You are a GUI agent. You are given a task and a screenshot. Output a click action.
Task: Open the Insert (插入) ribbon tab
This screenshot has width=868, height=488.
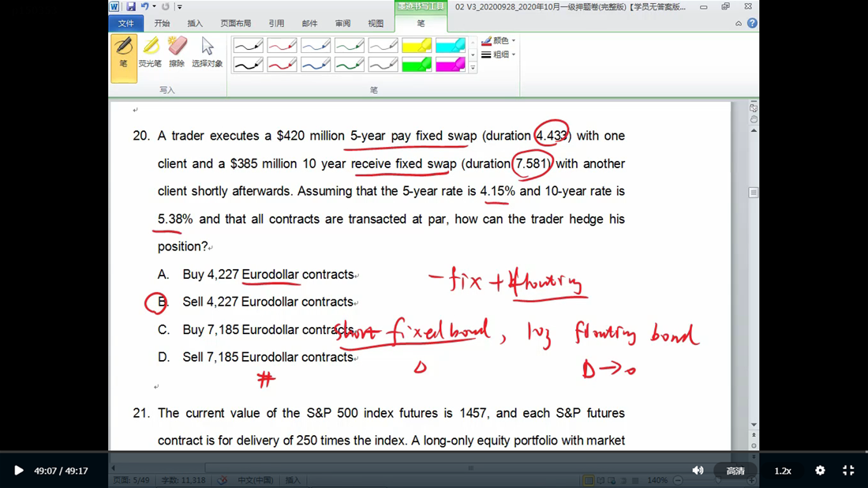tap(195, 23)
